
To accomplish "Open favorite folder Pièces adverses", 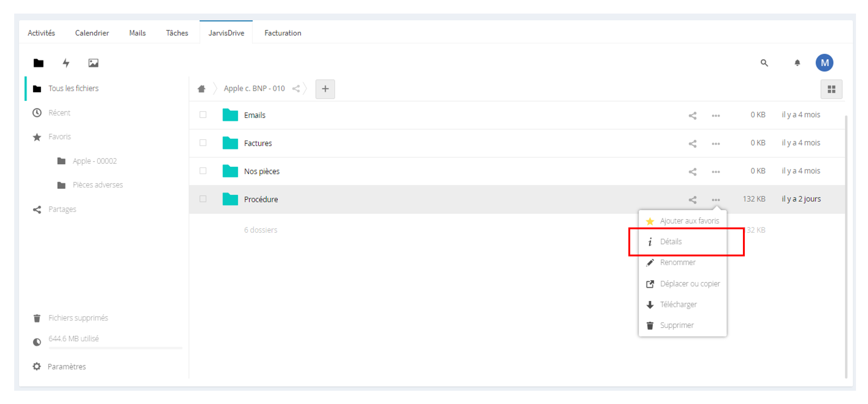I will (x=98, y=185).
